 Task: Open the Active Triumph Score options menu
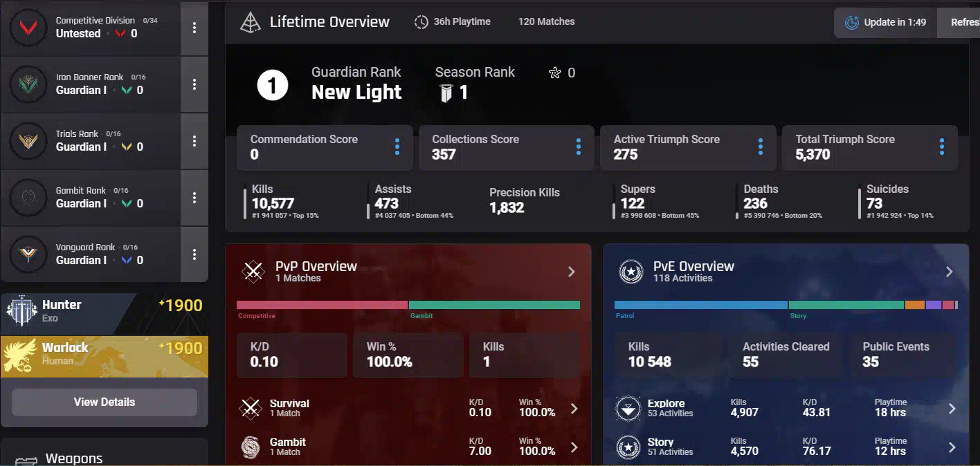point(761,147)
